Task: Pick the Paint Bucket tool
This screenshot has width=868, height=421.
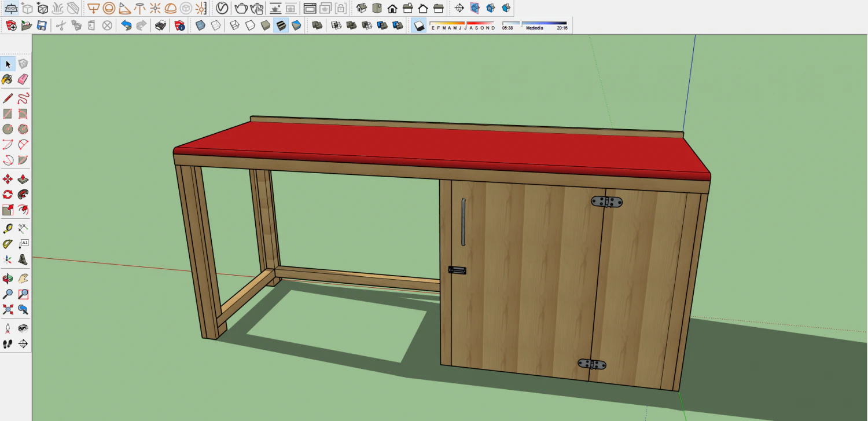Action: click(x=8, y=79)
